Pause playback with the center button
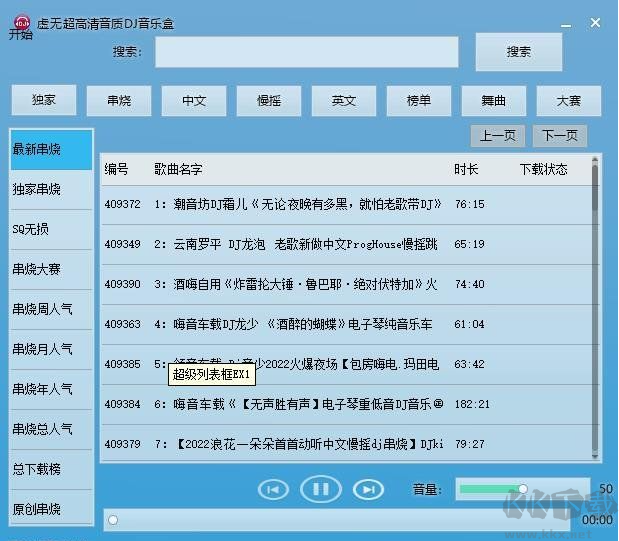The image size is (619, 541). [x=321, y=489]
